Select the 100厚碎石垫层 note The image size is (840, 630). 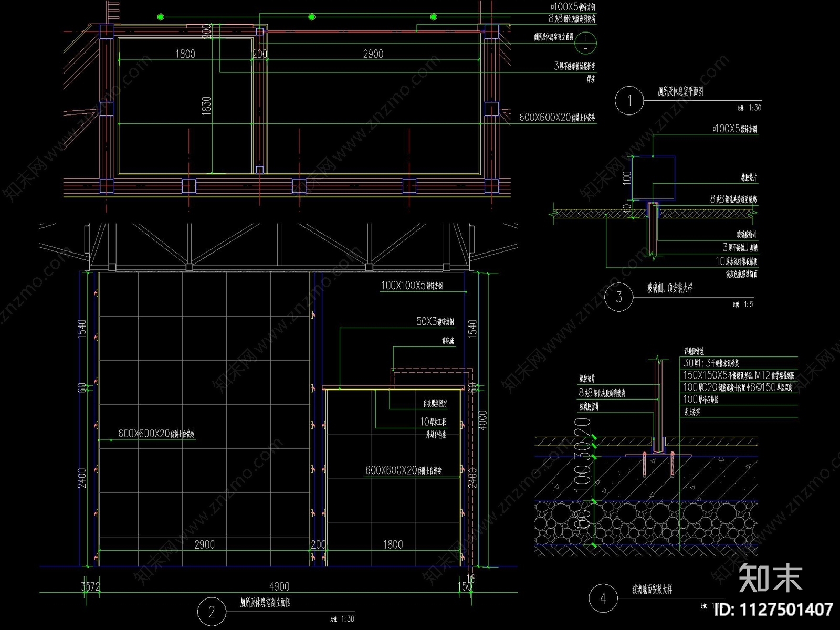pyautogui.click(x=701, y=400)
